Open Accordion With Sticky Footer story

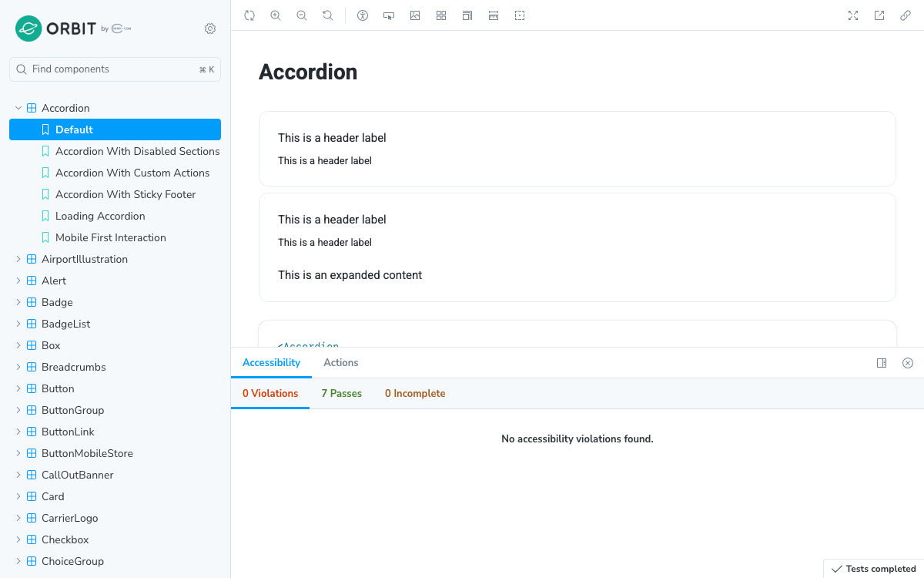(x=115, y=194)
